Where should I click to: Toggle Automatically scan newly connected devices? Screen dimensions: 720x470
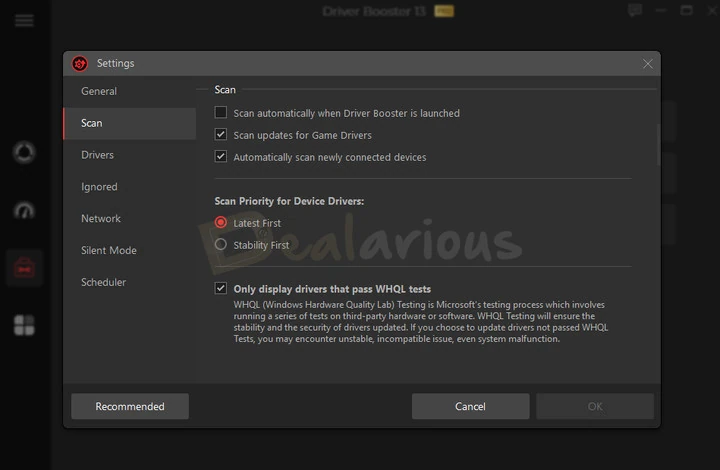click(221, 157)
